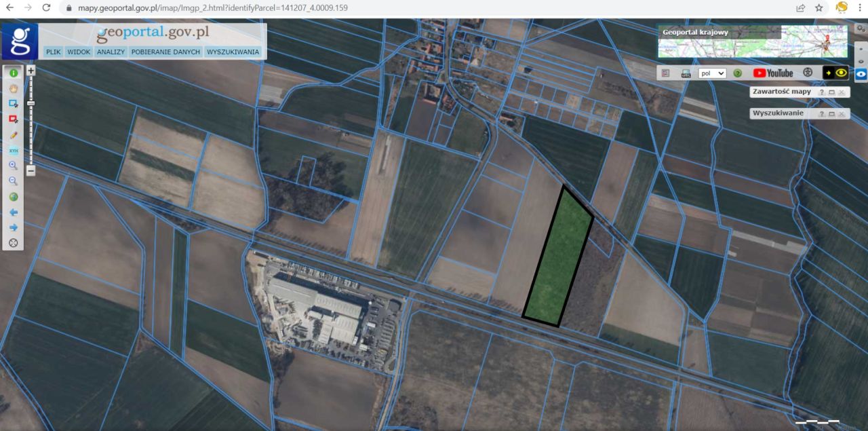Open the PLIK menu
868x431 pixels.
point(53,52)
